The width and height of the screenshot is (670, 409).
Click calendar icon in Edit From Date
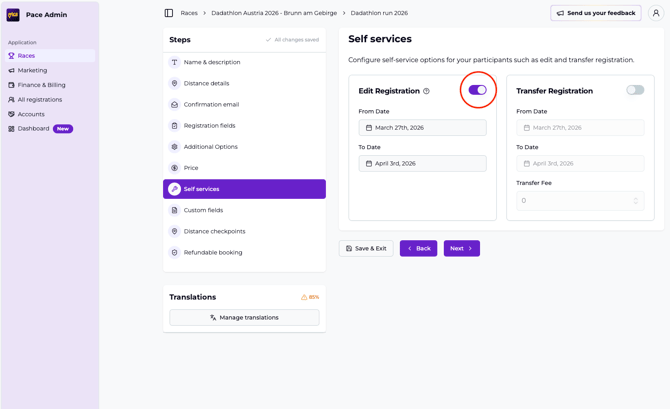[369, 128]
